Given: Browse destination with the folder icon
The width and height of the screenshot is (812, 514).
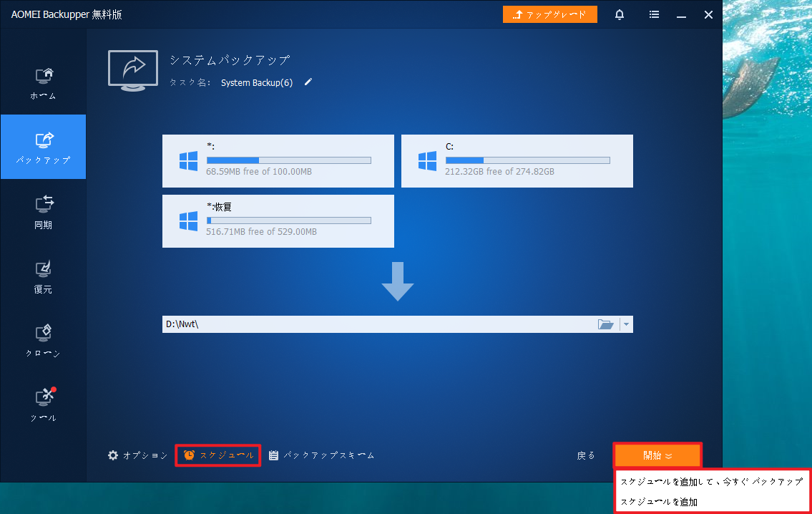Looking at the screenshot, I should (605, 324).
